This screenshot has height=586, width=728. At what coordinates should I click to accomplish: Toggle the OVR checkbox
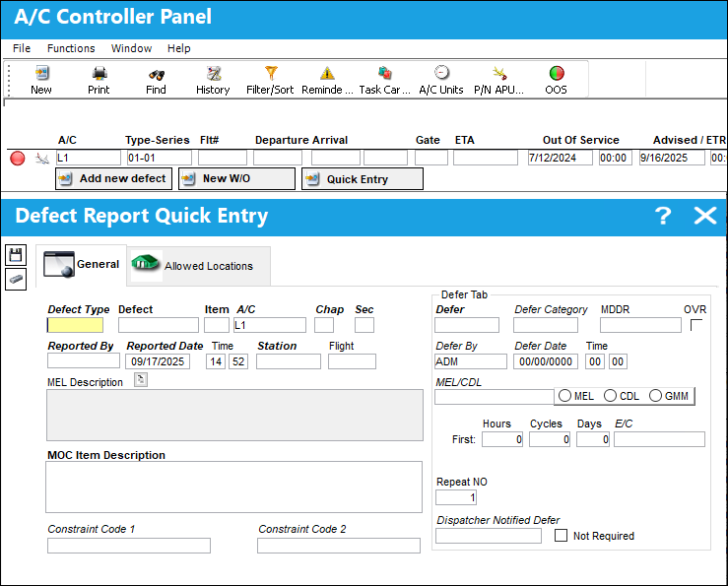[696, 325]
